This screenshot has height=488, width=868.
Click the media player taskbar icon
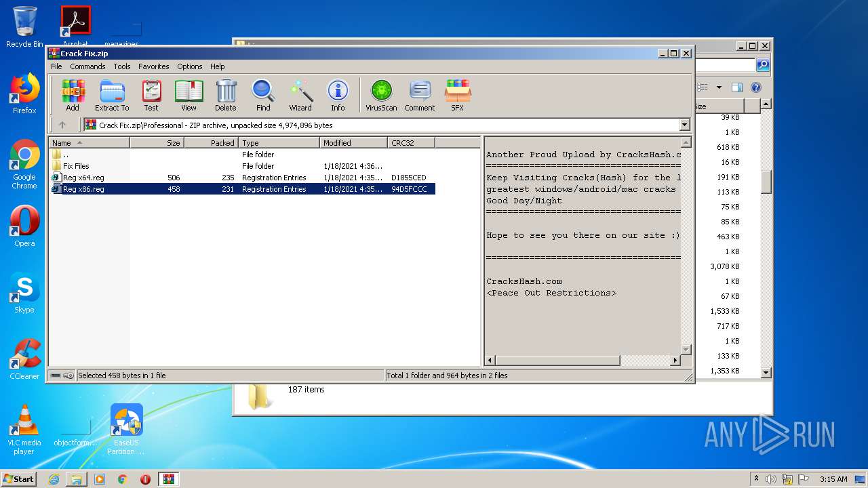click(x=100, y=479)
